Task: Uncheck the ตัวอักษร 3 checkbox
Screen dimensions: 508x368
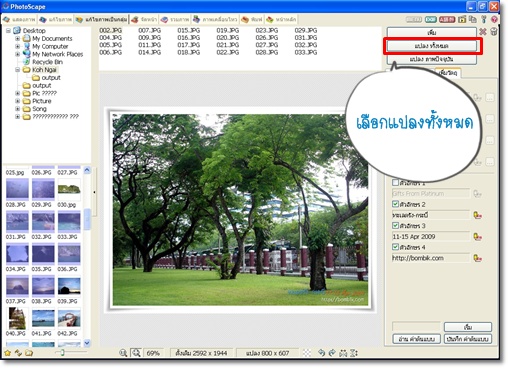Action: point(395,226)
